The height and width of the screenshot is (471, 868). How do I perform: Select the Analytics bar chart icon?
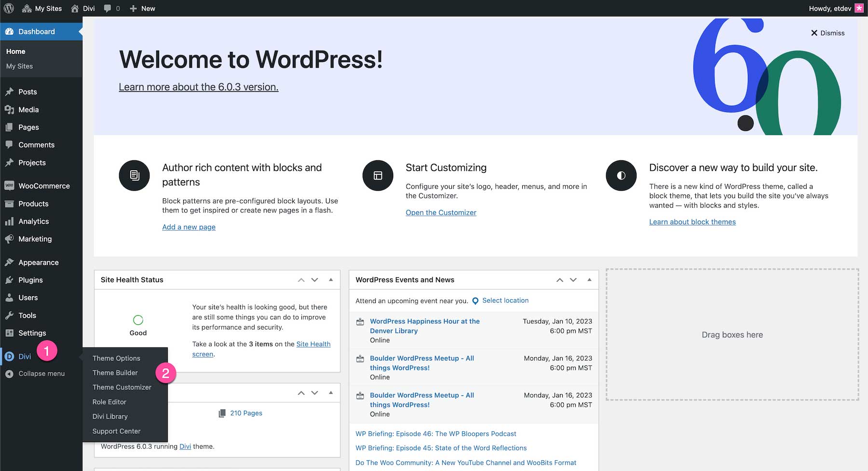pos(9,222)
